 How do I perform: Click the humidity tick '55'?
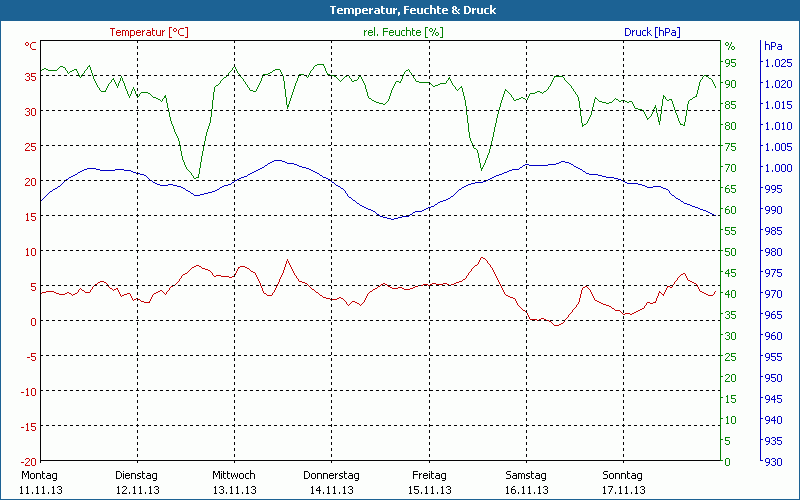731,231
